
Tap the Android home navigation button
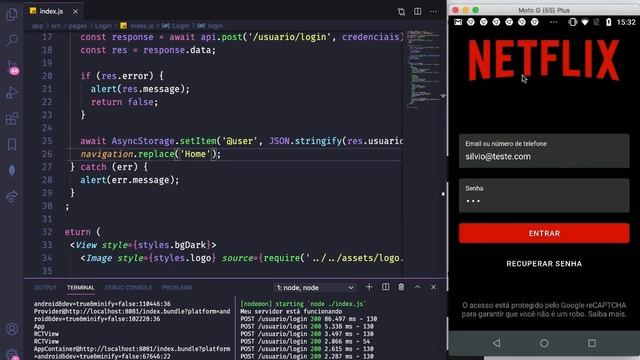544,343
